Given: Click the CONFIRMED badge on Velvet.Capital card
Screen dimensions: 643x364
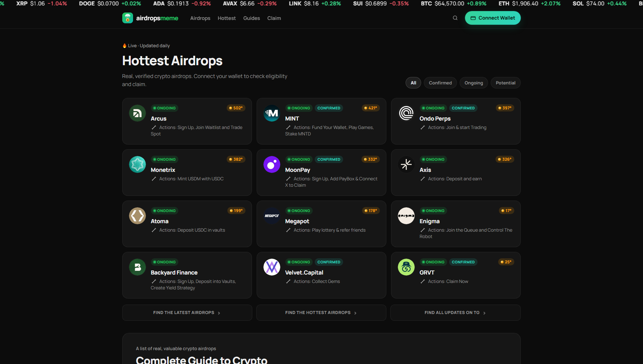Looking at the screenshot, I should click(329, 262).
